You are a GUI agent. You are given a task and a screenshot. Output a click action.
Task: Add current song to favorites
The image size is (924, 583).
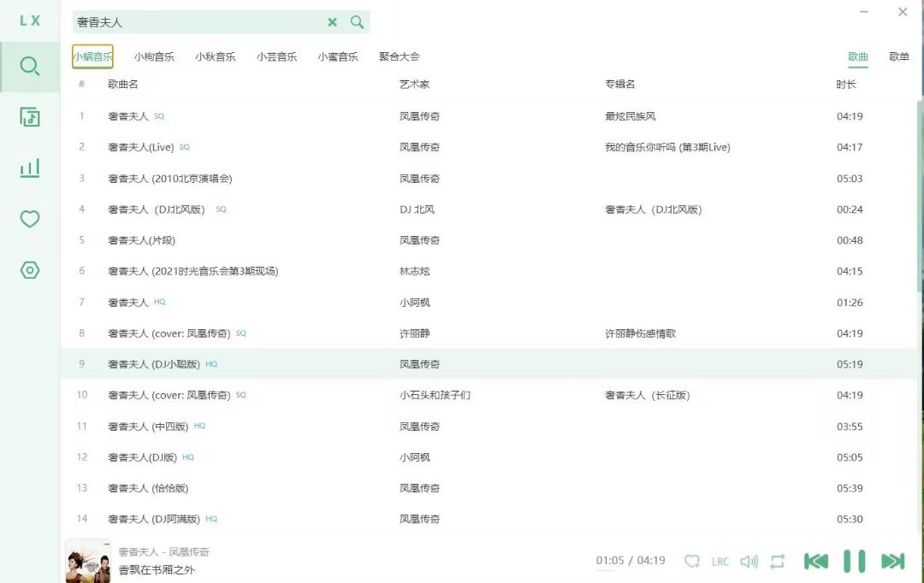tap(692, 562)
